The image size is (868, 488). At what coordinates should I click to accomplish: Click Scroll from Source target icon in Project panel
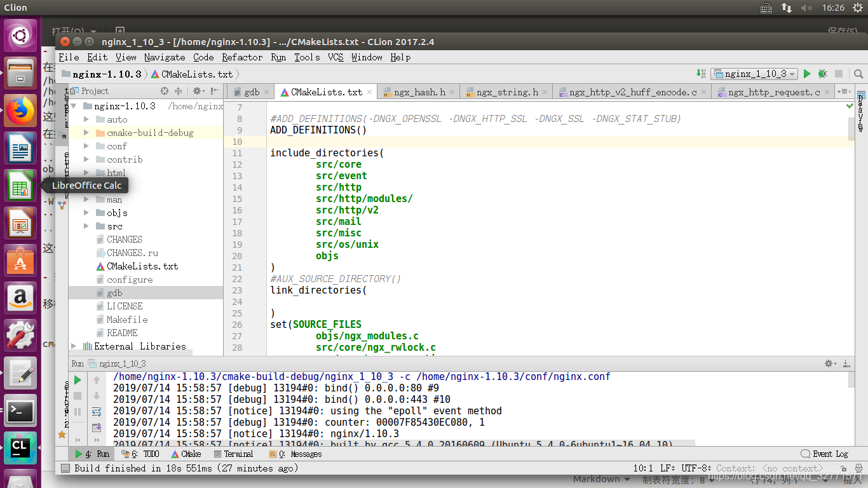165,91
